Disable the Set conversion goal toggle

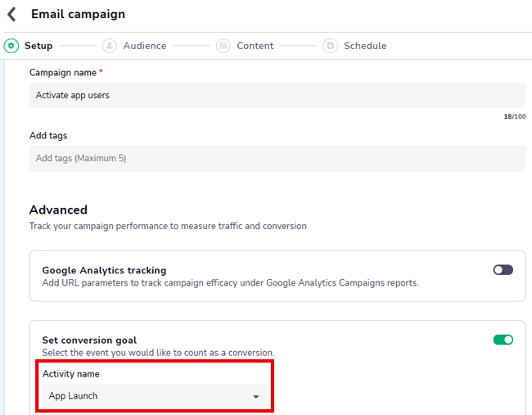pyautogui.click(x=503, y=340)
